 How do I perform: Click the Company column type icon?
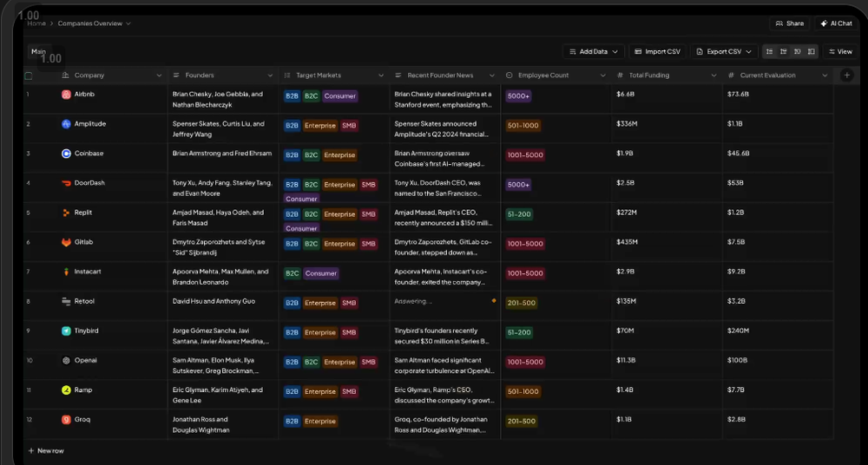click(x=65, y=75)
